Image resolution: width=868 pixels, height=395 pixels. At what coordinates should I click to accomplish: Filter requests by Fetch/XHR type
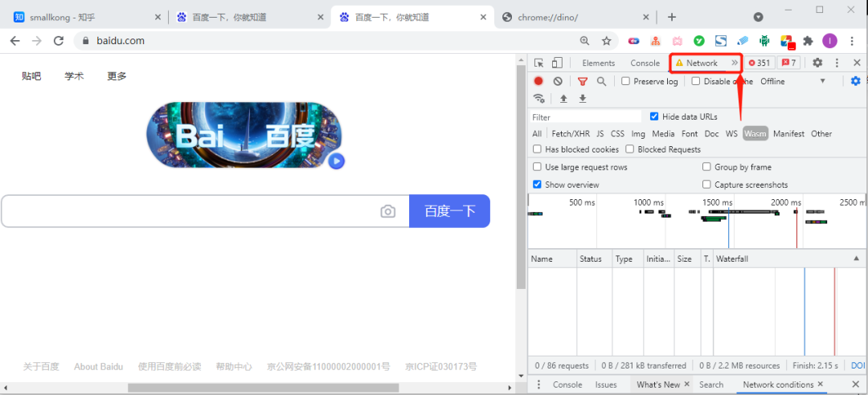click(571, 133)
